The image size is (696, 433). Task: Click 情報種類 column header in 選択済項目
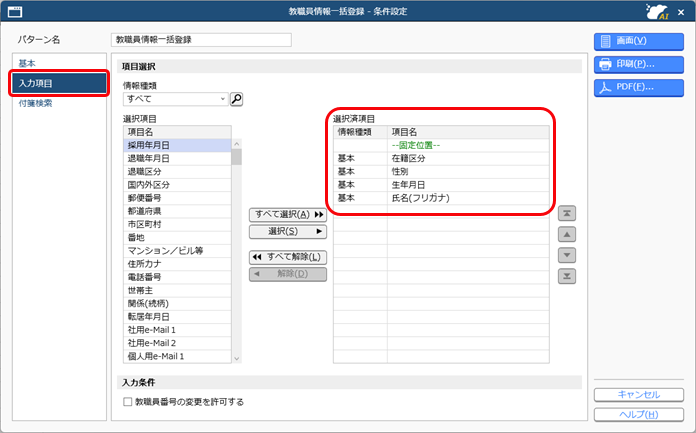point(360,132)
